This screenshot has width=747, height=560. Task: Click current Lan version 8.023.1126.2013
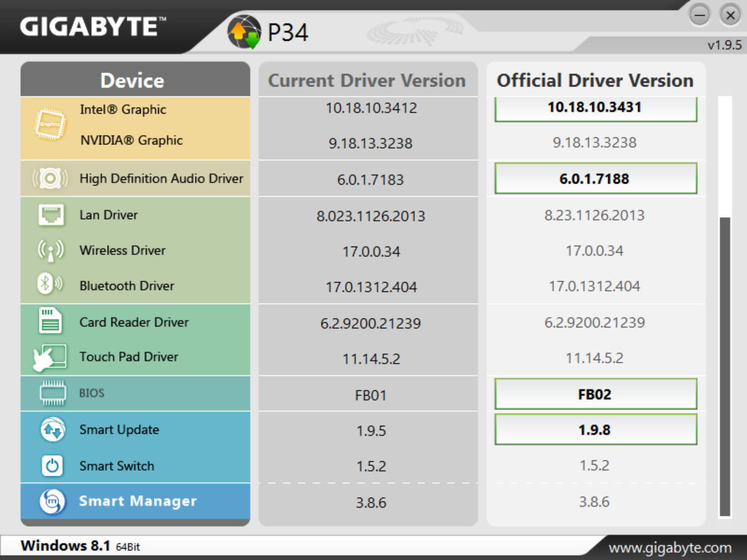(x=371, y=216)
